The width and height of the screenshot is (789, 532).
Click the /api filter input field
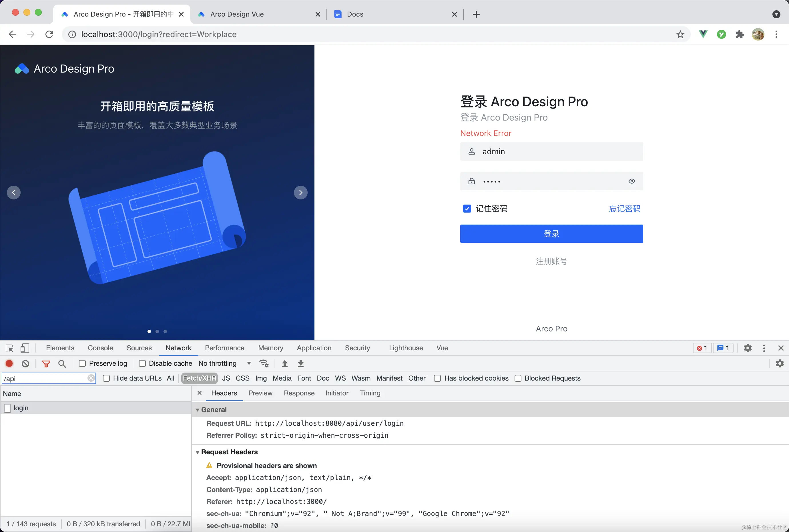(44, 378)
